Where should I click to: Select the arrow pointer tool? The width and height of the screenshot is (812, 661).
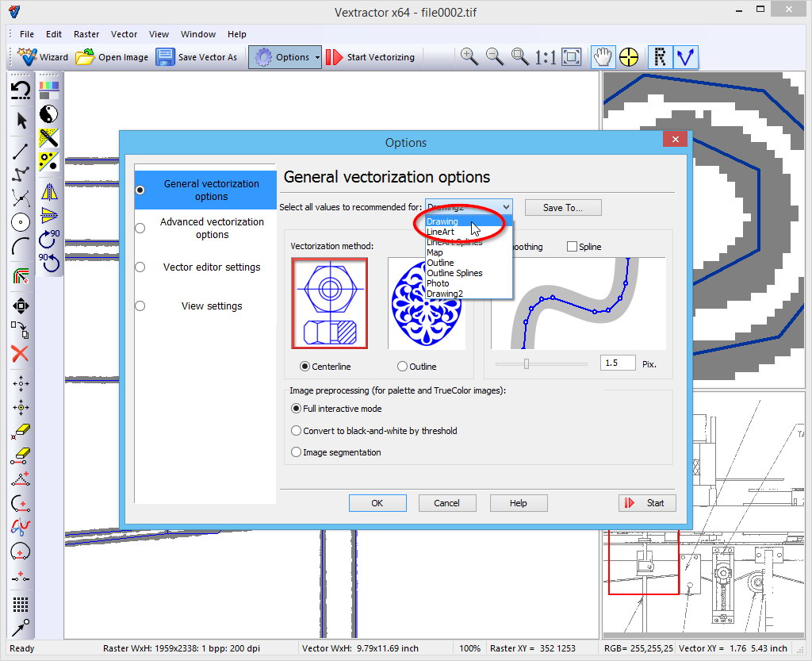pyautogui.click(x=21, y=121)
